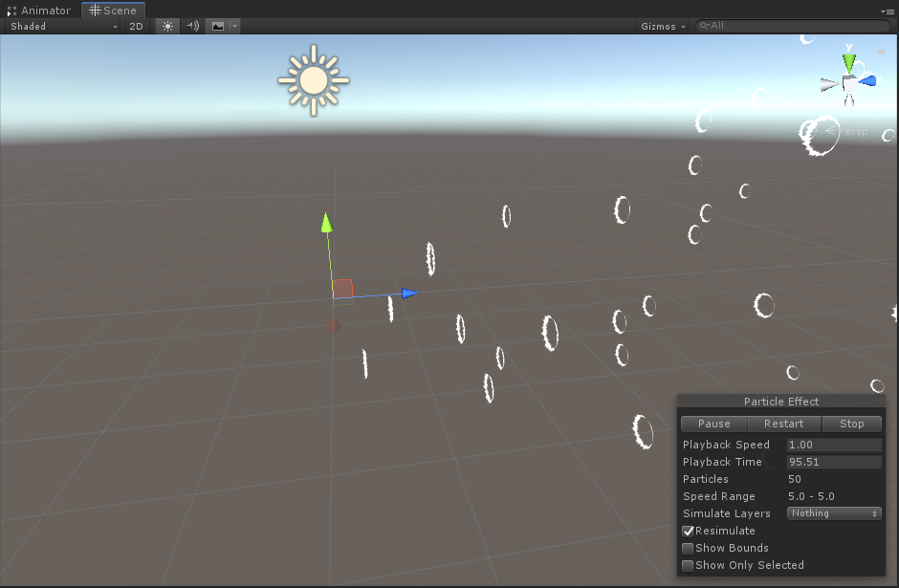899x588 pixels.
Task: Click the Particle Effect panel title
Action: [x=781, y=402]
